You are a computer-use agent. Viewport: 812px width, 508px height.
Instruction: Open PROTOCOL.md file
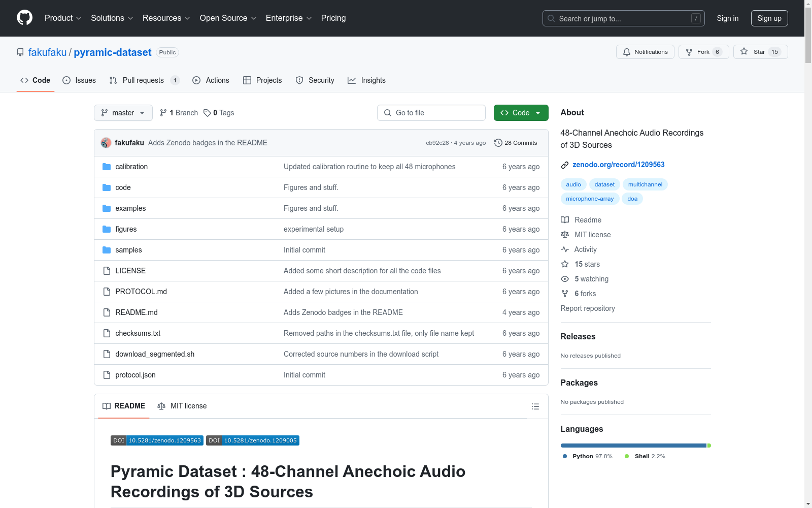tap(141, 292)
